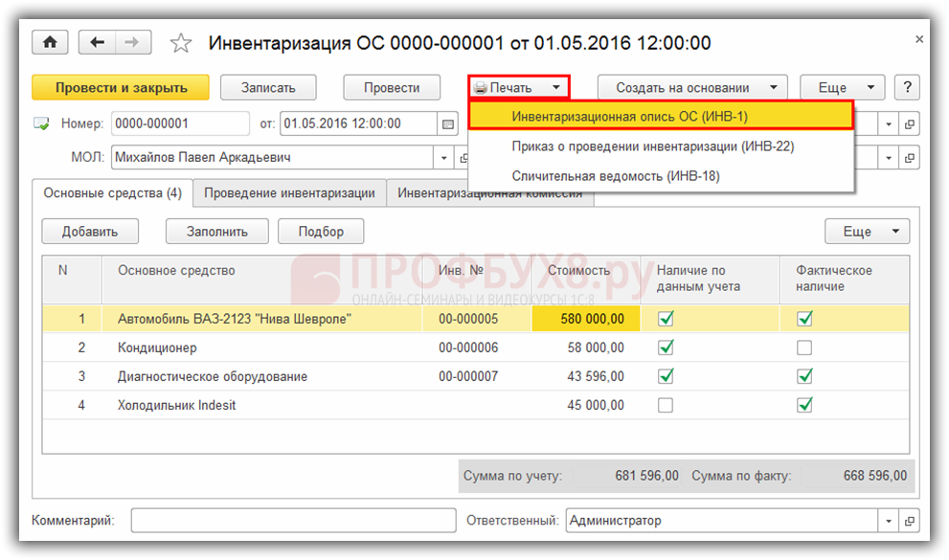Open help with the question mark button
This screenshot has width=949, height=560.
click(908, 88)
